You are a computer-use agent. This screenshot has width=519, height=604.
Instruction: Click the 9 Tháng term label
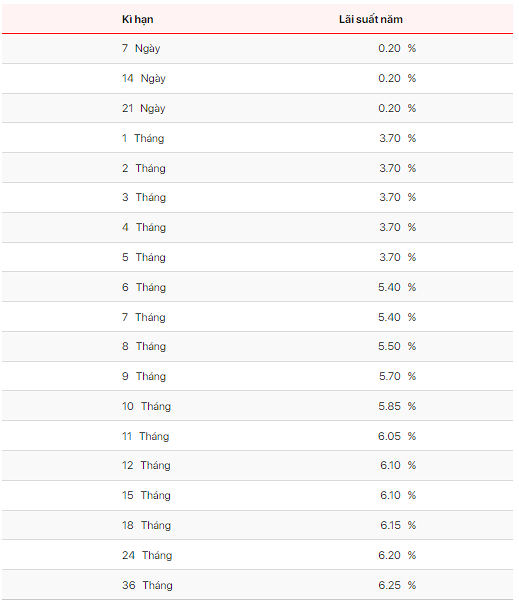tap(144, 376)
